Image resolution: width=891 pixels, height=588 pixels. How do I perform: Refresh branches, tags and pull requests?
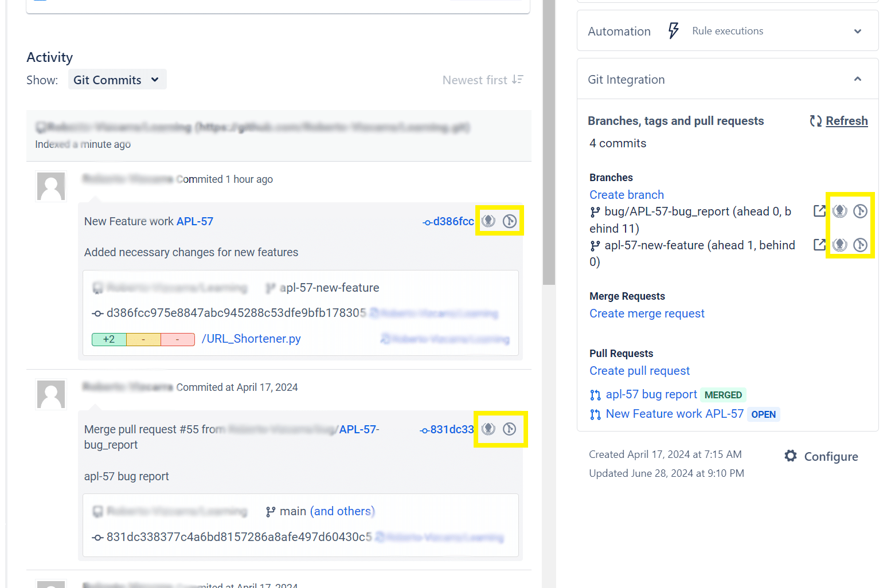(x=839, y=121)
